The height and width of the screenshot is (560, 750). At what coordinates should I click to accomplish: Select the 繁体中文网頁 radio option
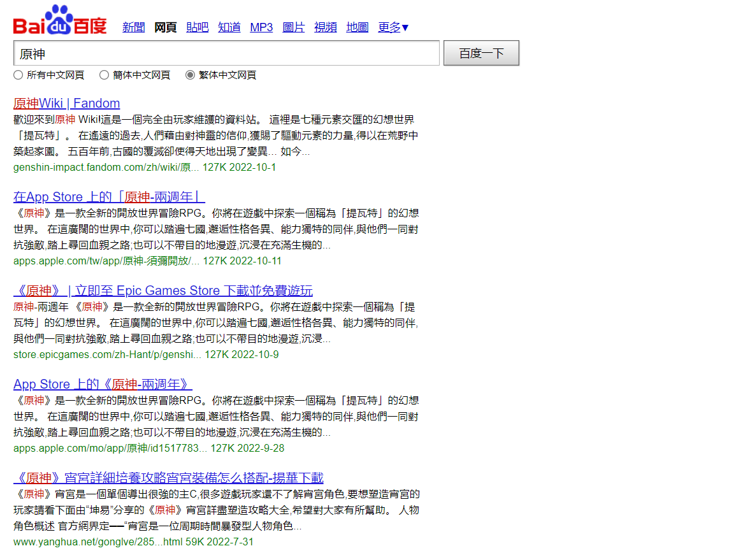[x=190, y=75]
